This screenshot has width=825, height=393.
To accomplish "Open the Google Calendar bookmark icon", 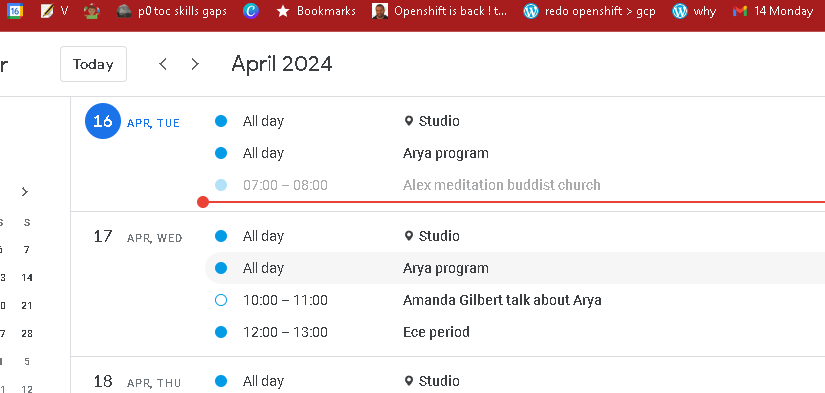I will point(15,11).
